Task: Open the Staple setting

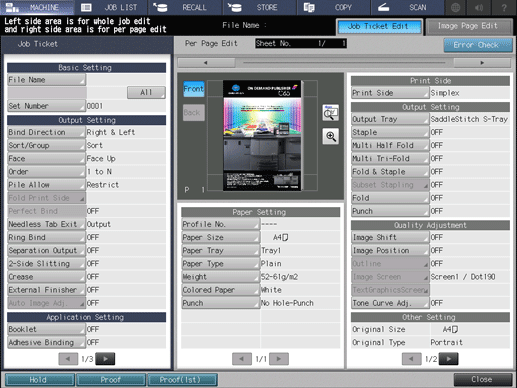Action: coord(390,132)
